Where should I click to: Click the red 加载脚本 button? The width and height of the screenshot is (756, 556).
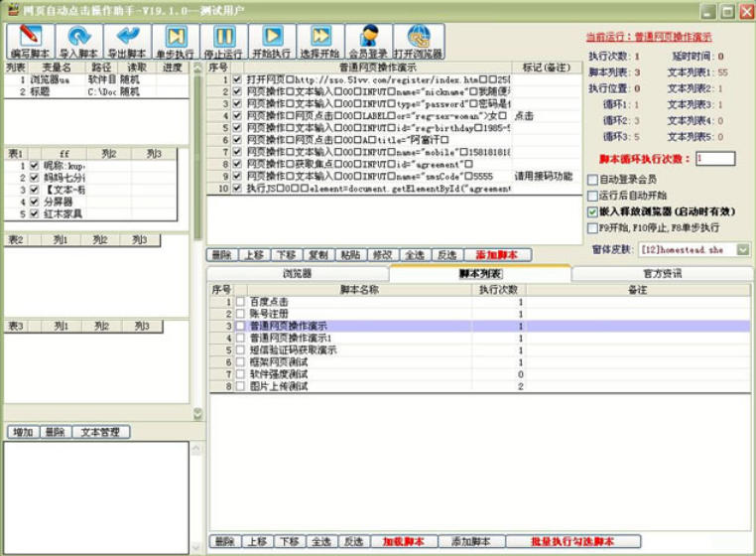404,541
